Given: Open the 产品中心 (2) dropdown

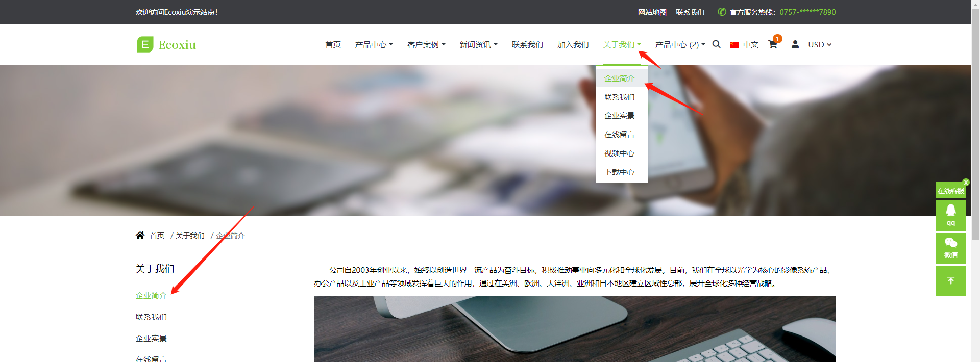Looking at the screenshot, I should click(680, 45).
